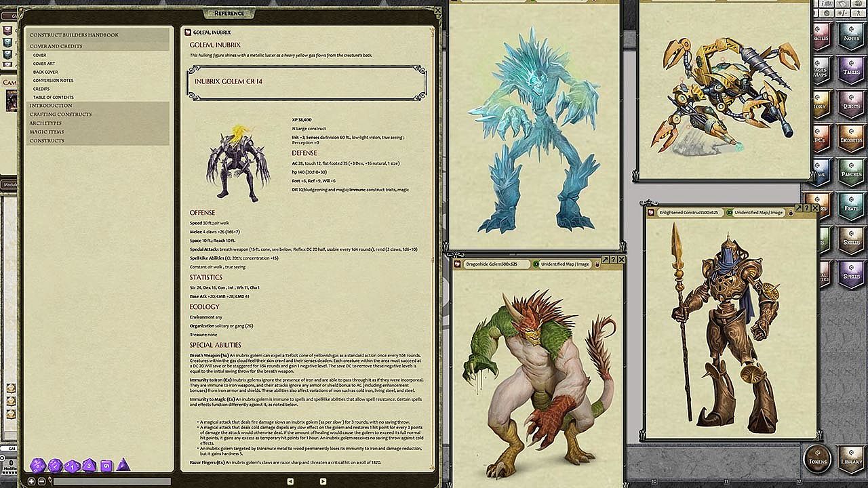This screenshot has height=488, width=868.
Task: Open the Encounters sidebar button
Action: (851, 138)
